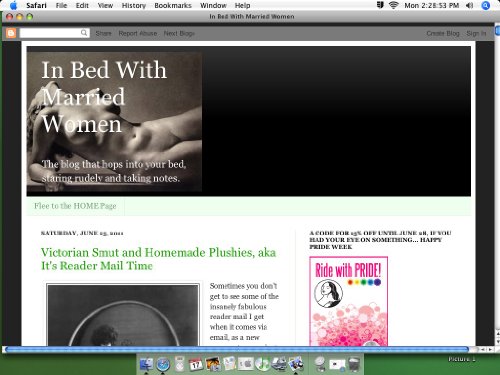The width and height of the screenshot is (500, 375).
Task: Click the menu bar clock Mon 2:28:53 PM
Action: point(431,5)
